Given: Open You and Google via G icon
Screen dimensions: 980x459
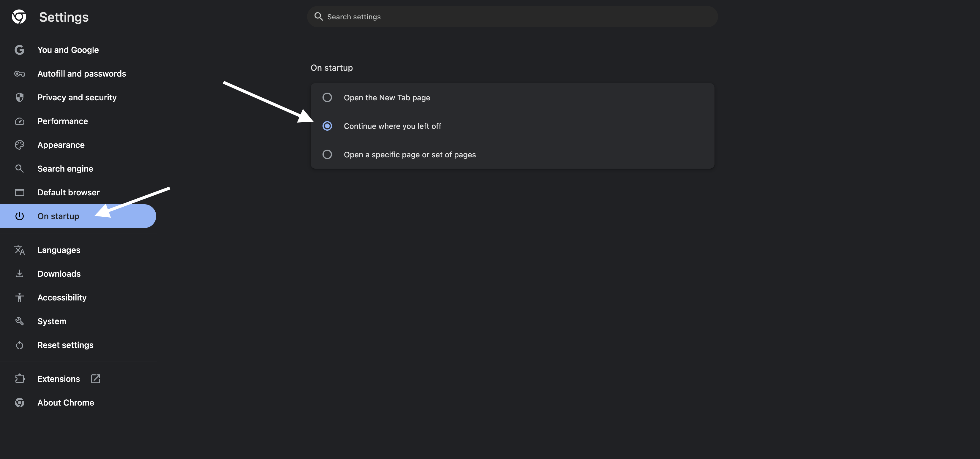Looking at the screenshot, I should tap(19, 50).
